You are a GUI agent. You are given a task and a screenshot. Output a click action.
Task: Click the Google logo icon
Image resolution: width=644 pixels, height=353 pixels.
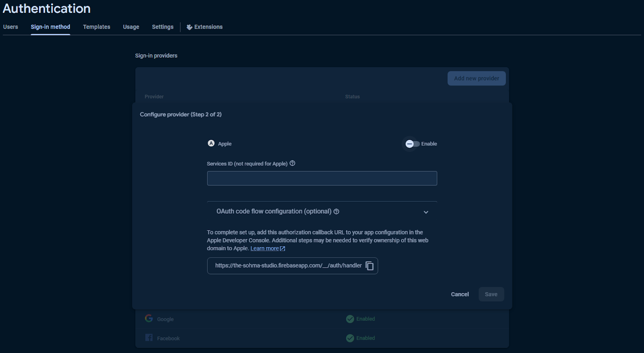(x=149, y=318)
